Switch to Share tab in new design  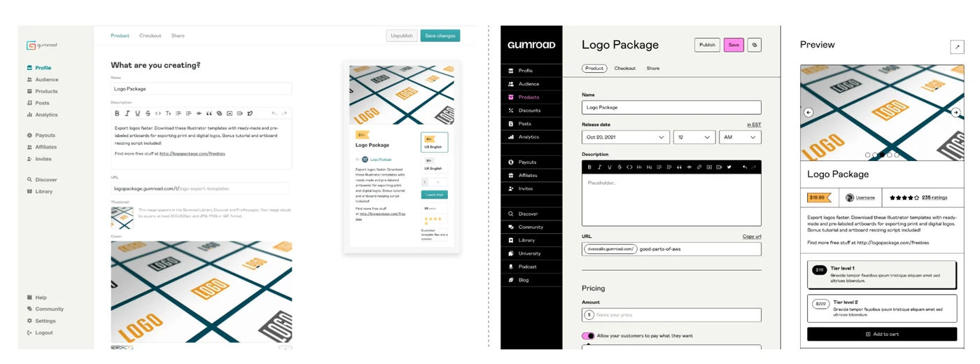[653, 69]
